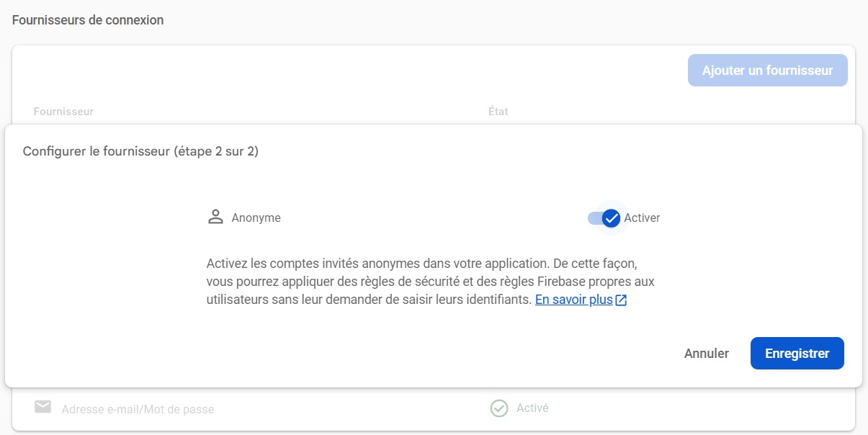Select the Adresse e-mail/Mot de passe row
Screen dimensions: 868x435
(138, 409)
